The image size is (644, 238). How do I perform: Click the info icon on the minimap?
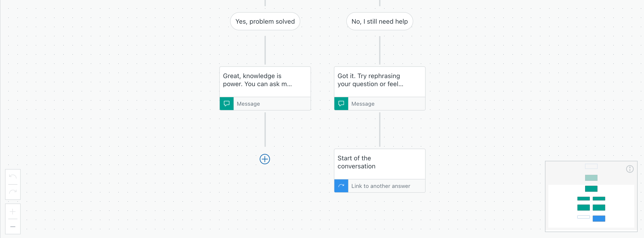(630, 169)
